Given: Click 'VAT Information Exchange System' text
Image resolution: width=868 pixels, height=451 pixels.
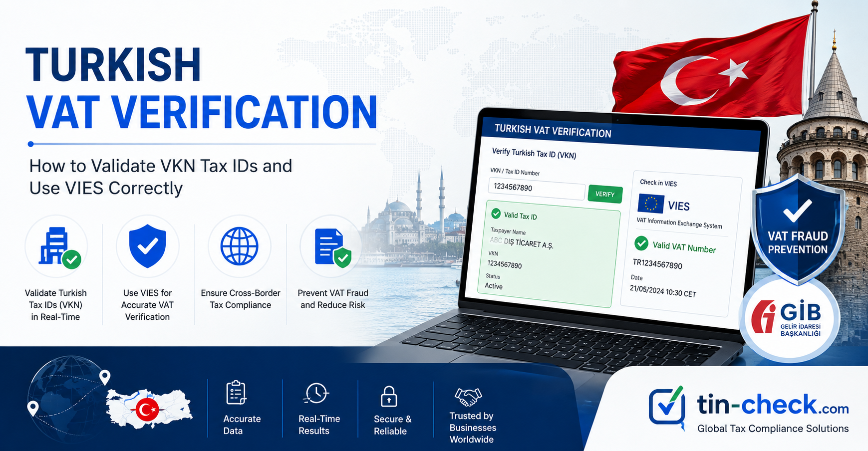Looking at the screenshot, I should click(679, 223).
